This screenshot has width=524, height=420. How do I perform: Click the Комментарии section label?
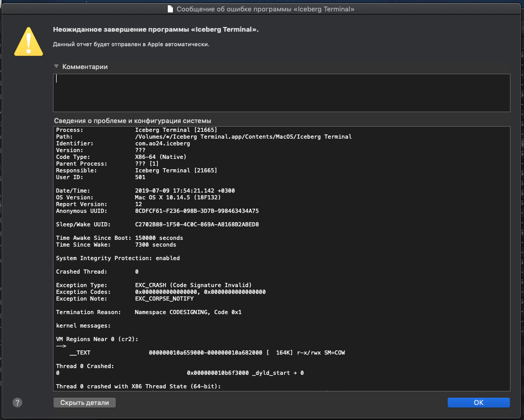[x=85, y=67]
